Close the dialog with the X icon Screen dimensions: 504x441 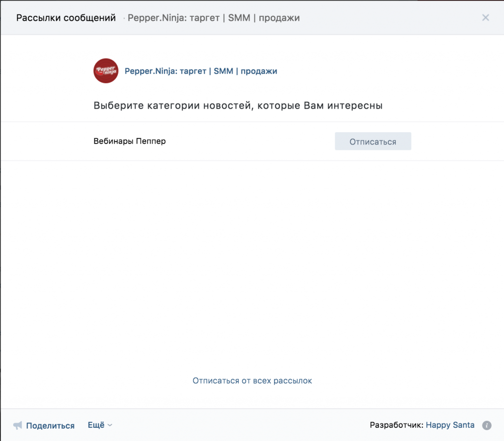tap(485, 18)
